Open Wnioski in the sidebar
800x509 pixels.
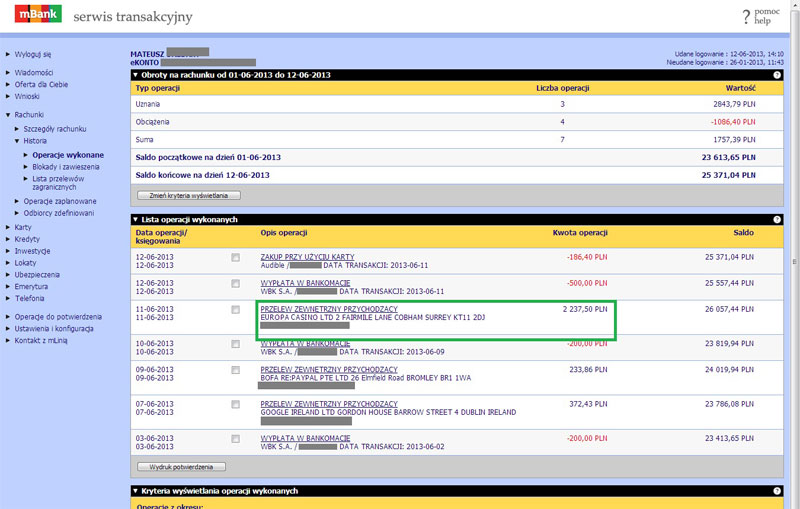click(27, 96)
